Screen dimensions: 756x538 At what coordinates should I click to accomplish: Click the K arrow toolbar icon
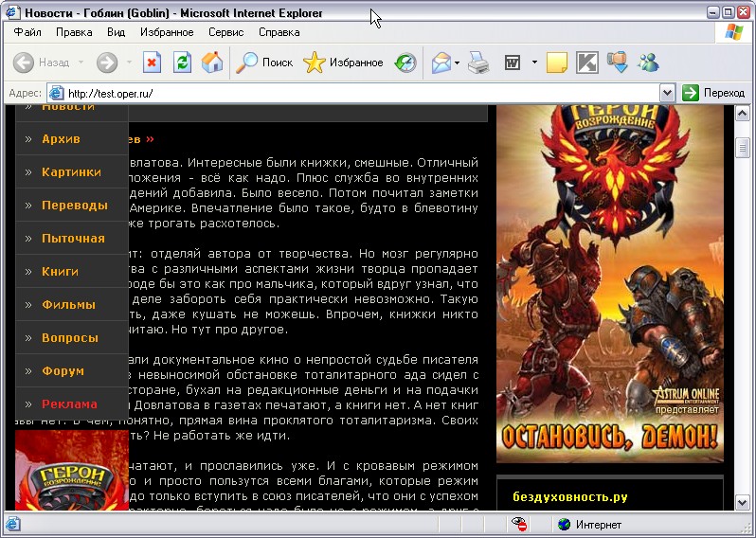pyautogui.click(x=587, y=63)
